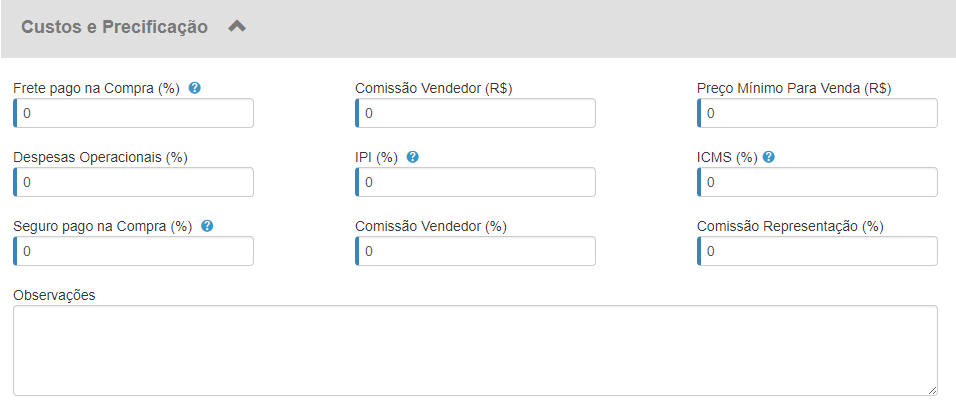The width and height of the screenshot is (956, 409).
Task: Focus the Observações text area
Action: click(x=475, y=350)
